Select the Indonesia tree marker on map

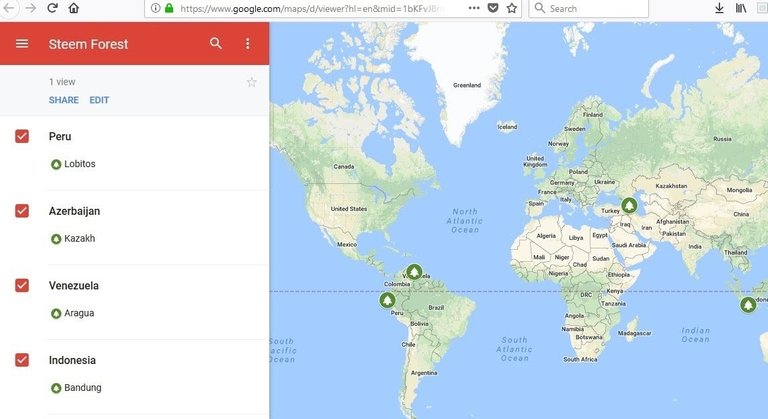click(x=747, y=305)
